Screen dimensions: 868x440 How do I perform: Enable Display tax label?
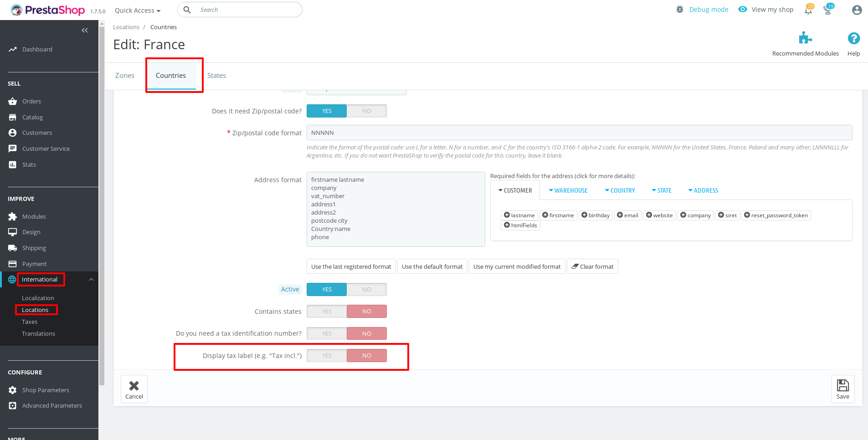[326, 355]
